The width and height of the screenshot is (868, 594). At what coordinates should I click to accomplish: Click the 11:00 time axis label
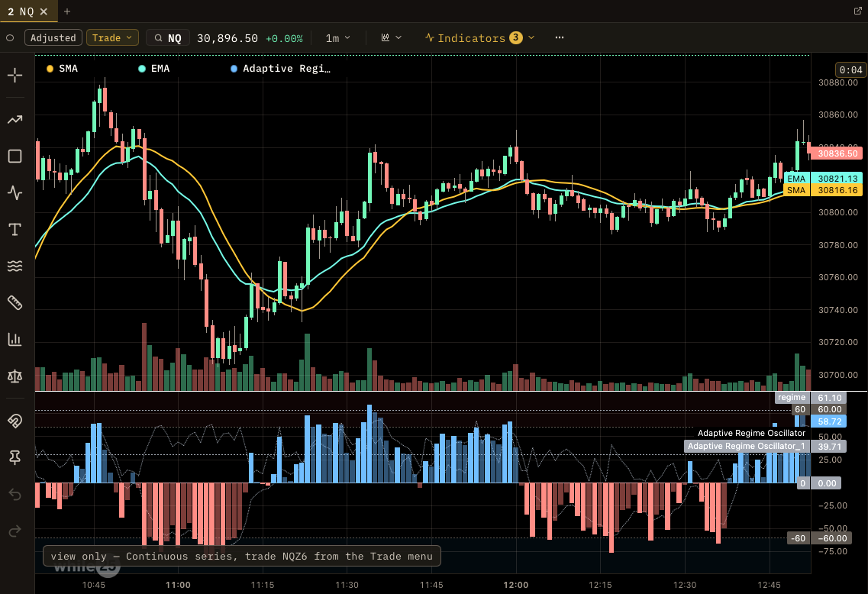[178, 585]
